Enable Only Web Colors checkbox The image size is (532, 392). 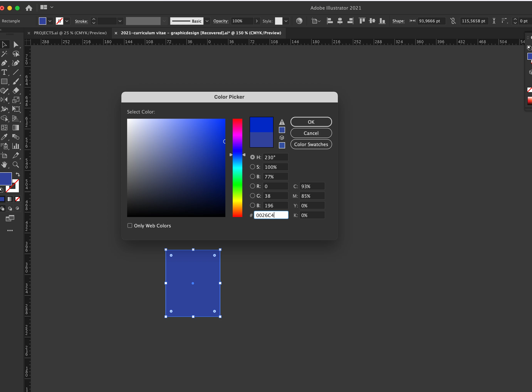pos(130,226)
